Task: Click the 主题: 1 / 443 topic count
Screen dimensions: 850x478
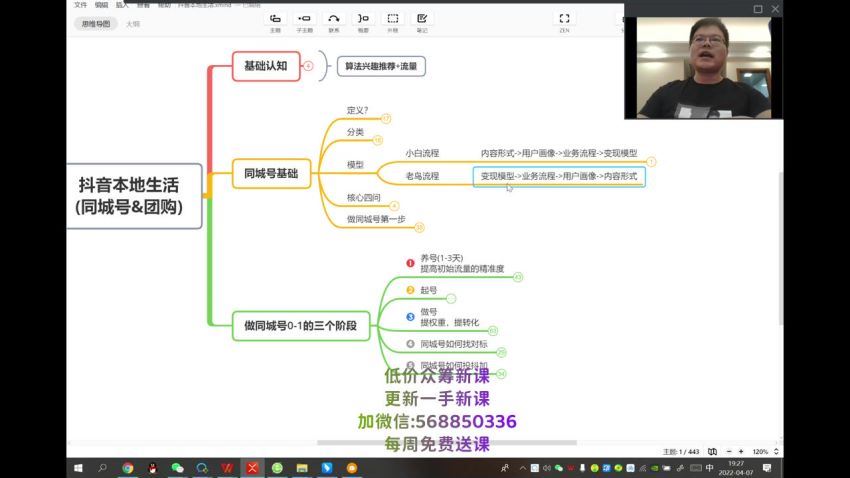Action: point(681,451)
